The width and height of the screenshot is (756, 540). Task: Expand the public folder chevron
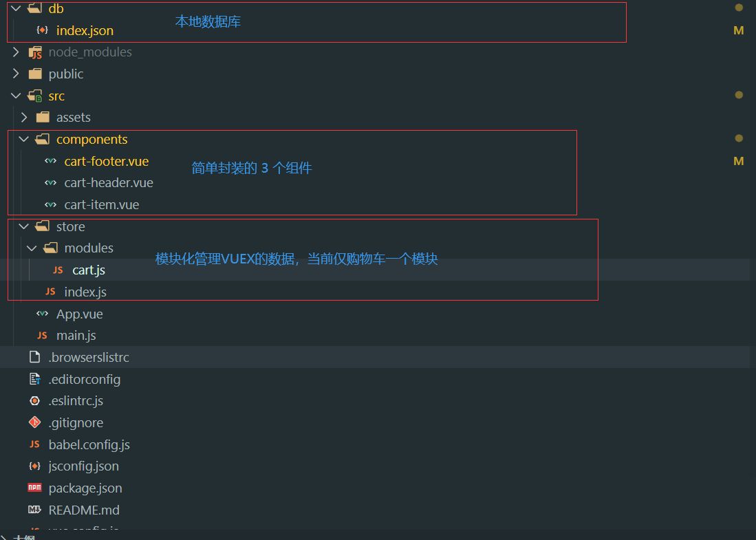point(16,74)
